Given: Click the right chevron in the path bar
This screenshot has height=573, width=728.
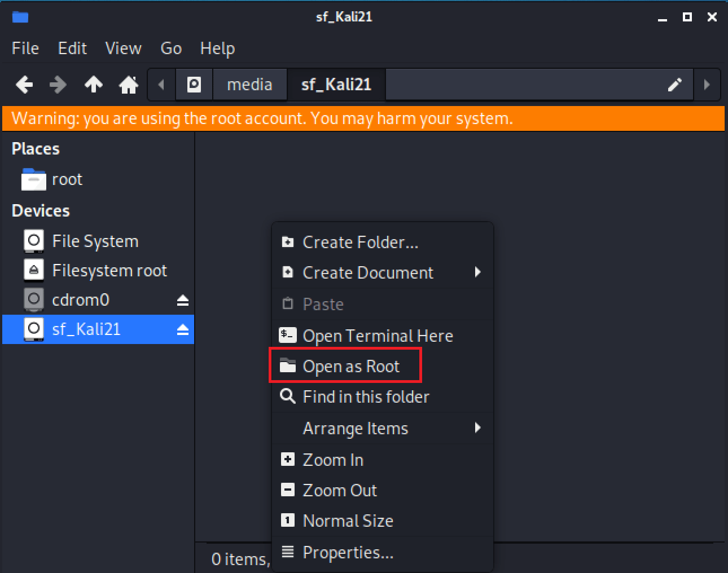Looking at the screenshot, I should coord(707,84).
